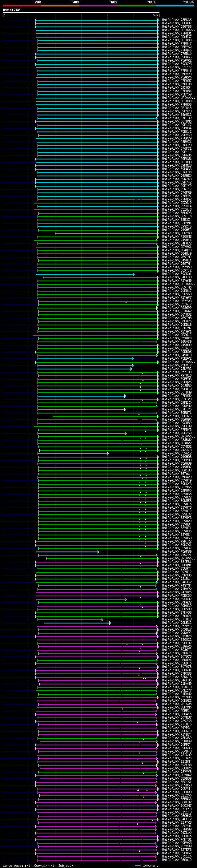Select hit label UniRef100_C4LFL2
The height and width of the screenshot is (868, 197).
point(176,819)
